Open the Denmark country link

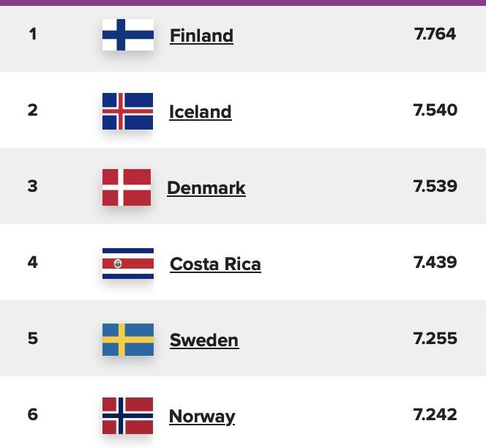(206, 188)
